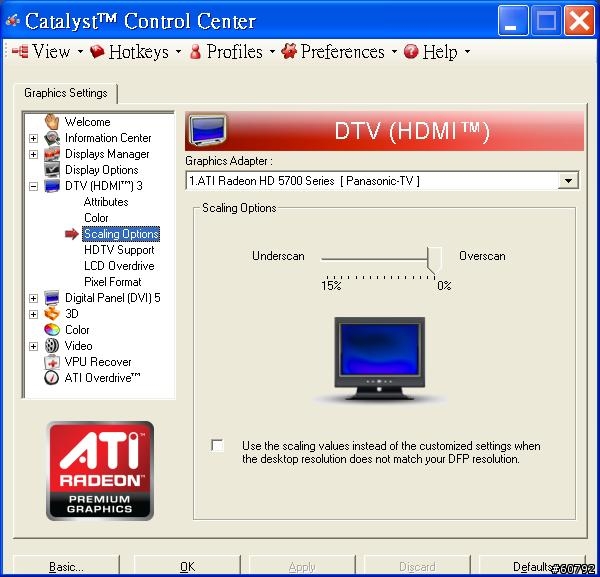Select the Scaling Options tree item
The width and height of the screenshot is (600, 577).
point(121,234)
